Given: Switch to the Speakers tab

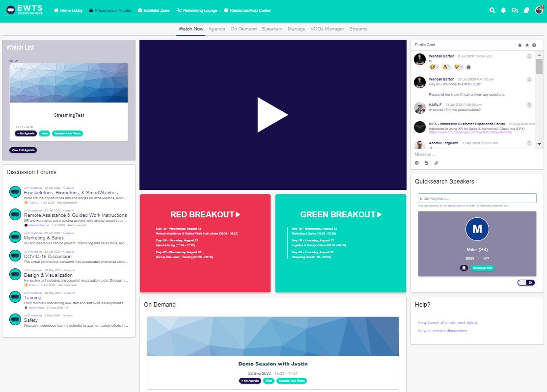Looking at the screenshot, I should (272, 29).
